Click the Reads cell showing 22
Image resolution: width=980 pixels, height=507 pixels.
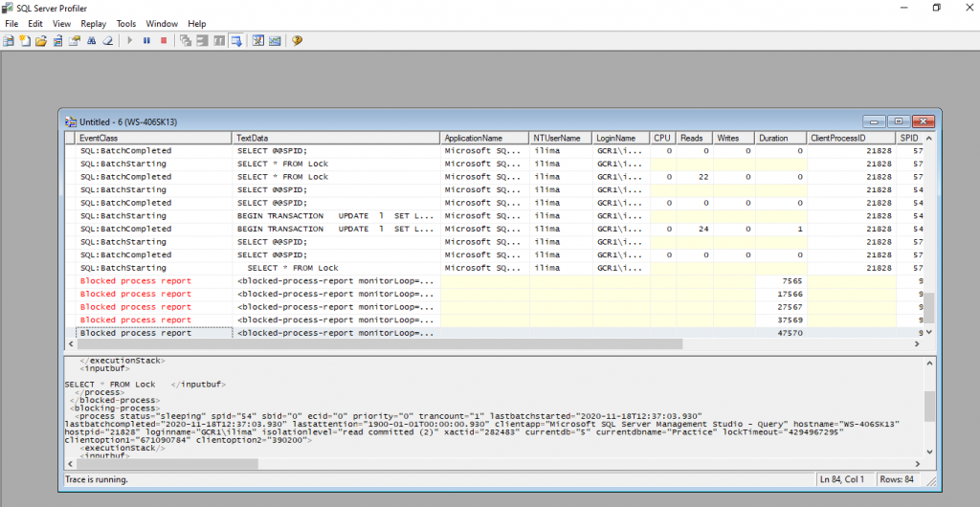(x=695, y=177)
